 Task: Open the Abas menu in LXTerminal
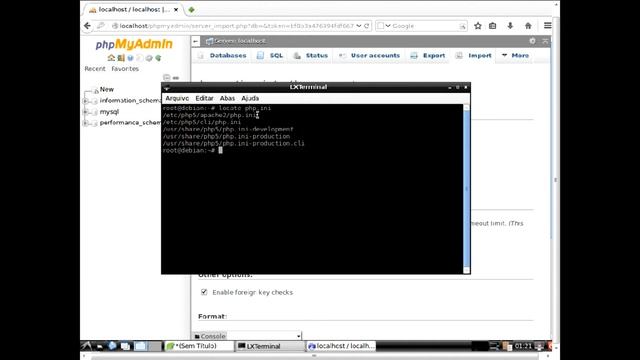[227, 98]
